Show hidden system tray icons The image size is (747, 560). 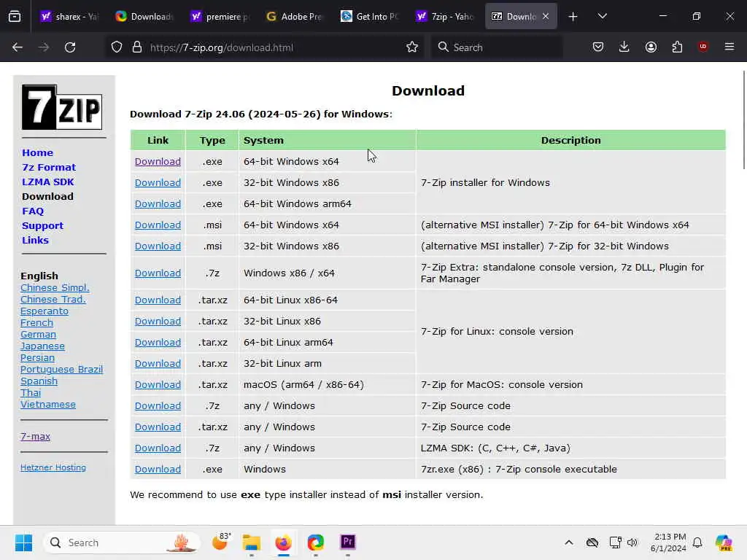coord(569,542)
